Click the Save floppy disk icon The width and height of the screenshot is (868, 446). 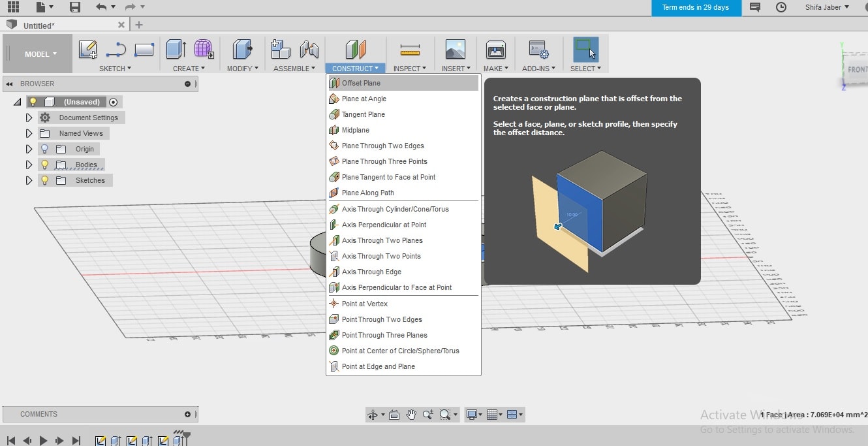tap(75, 7)
